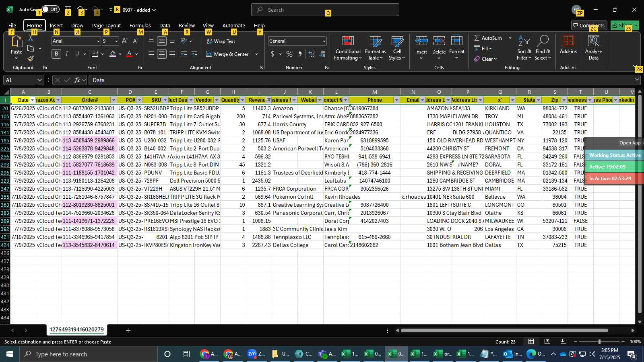Click the Font Color red swatch
644x362 pixels.
[x=129, y=54]
